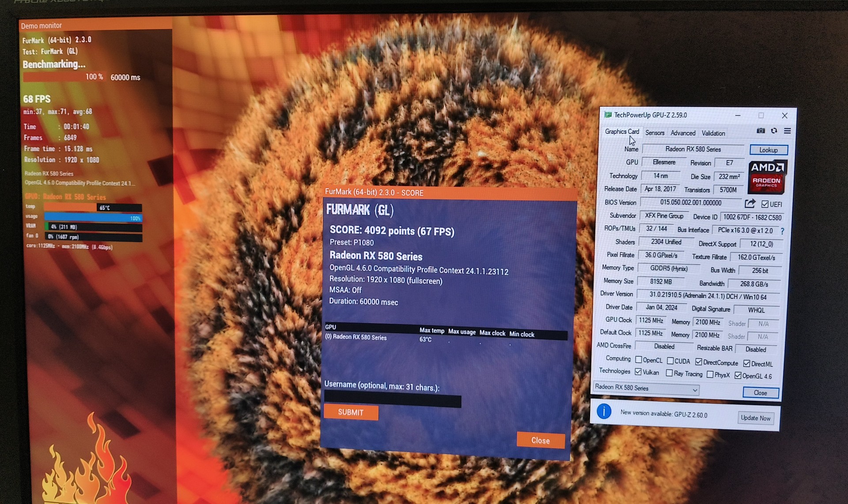Click the fan speed bar
Screen dimensions: 848x504
93,237
